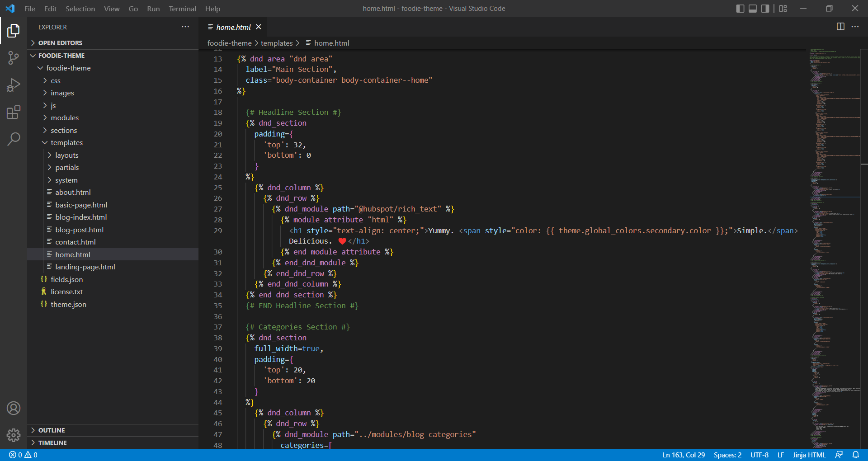Open View menu
Screen dimensions: 868x461
coord(112,9)
